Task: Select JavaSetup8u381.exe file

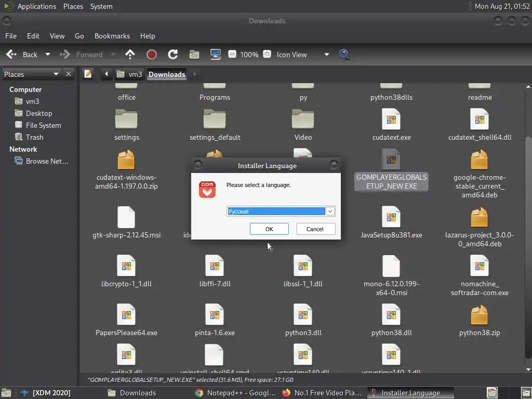Action: tap(391, 222)
